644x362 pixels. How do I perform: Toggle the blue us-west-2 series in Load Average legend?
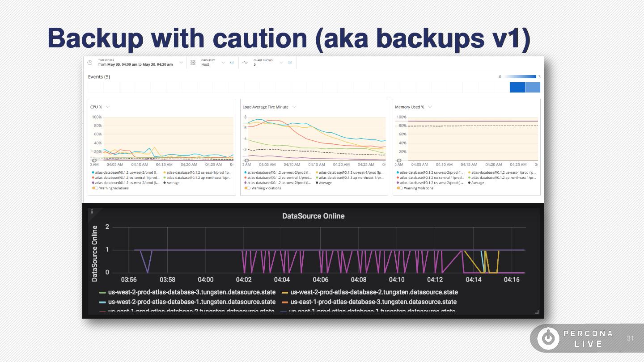coord(278,173)
